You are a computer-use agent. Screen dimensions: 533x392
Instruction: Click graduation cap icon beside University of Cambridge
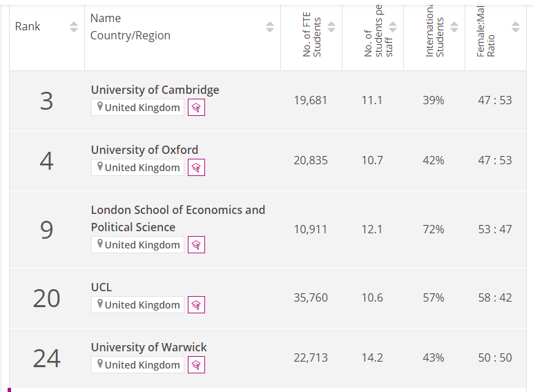pyautogui.click(x=196, y=108)
